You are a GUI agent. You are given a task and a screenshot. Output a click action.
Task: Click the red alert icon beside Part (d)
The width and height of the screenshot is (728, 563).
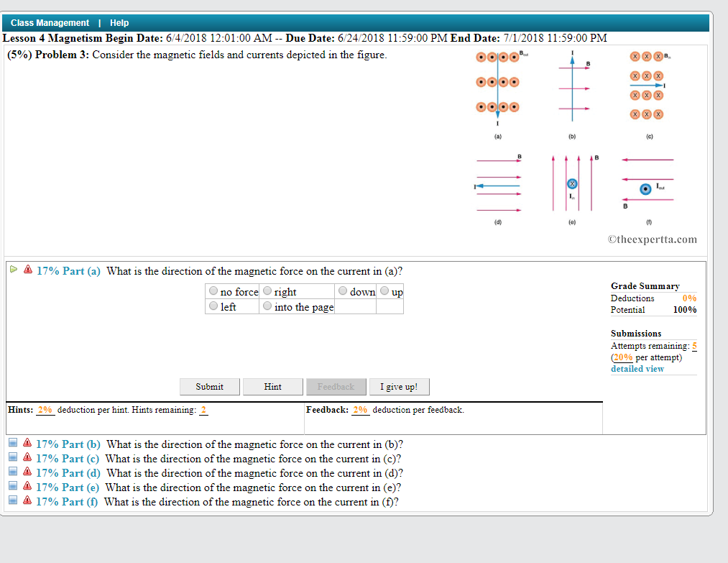(27, 472)
